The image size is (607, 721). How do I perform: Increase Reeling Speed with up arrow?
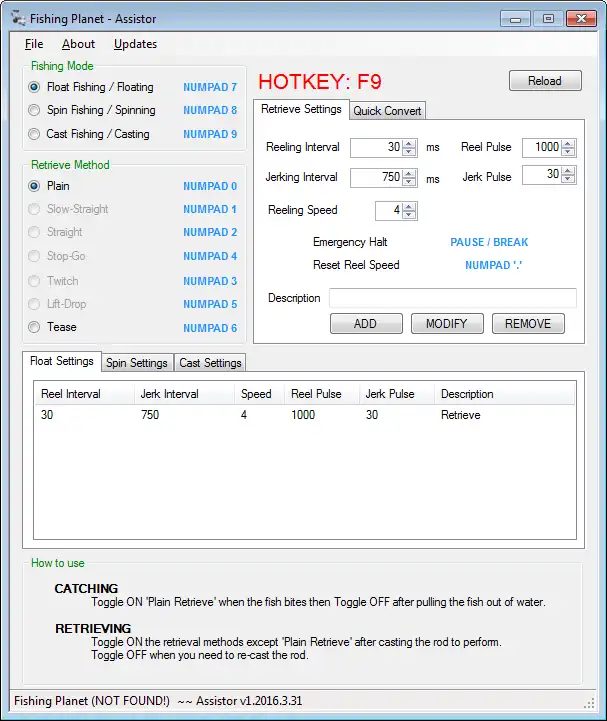[x=409, y=206]
